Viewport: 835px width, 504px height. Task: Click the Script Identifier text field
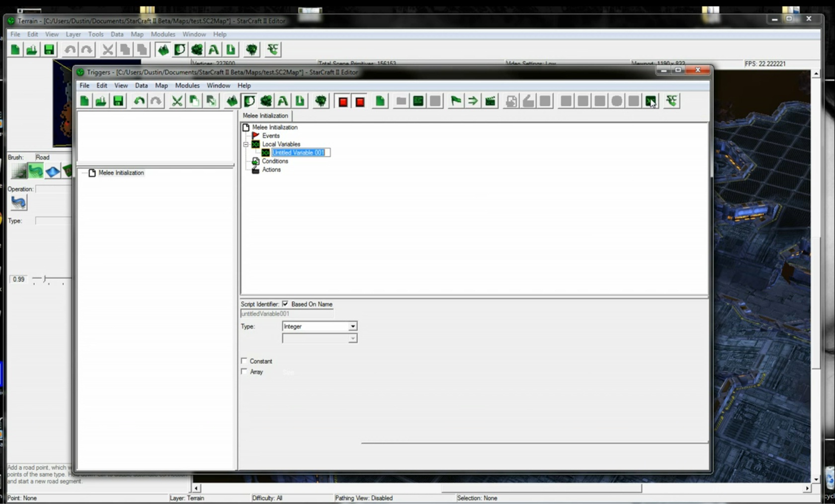(287, 313)
